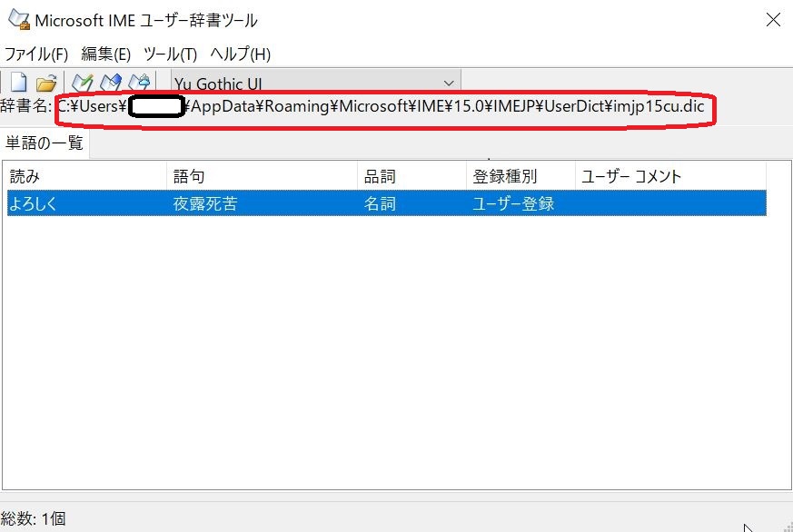Close the Microsoft IME ユーザー辞書ツール window

point(773,20)
